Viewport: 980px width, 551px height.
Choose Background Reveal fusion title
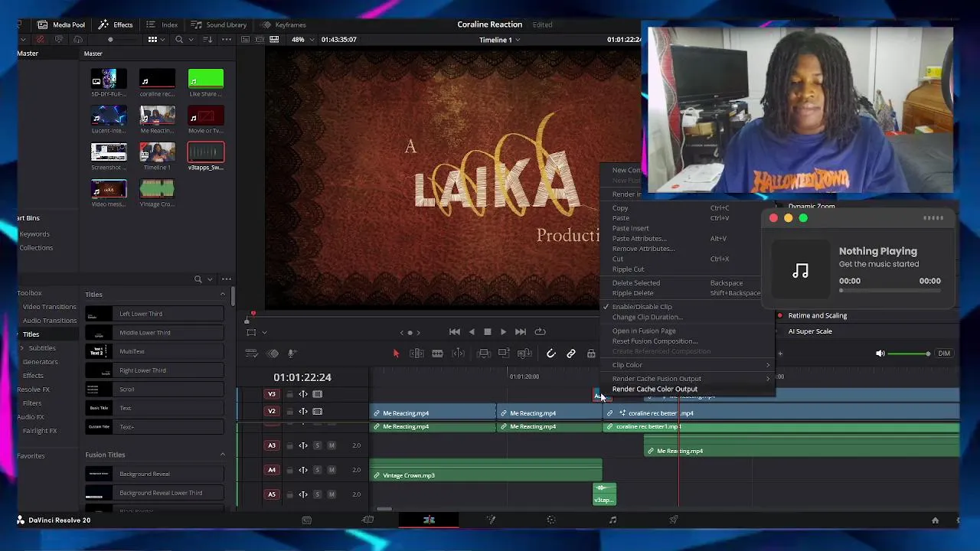(x=155, y=474)
